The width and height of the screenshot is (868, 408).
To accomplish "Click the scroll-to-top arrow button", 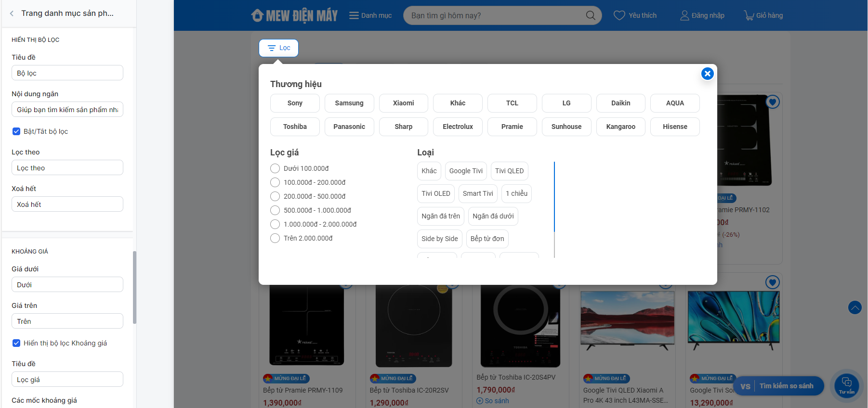I will point(855,307).
